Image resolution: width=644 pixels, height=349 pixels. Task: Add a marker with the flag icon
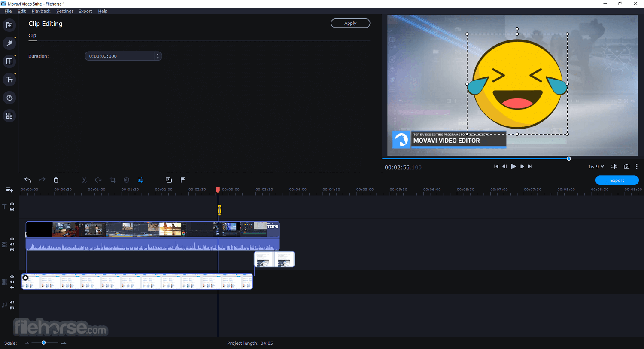point(182,180)
